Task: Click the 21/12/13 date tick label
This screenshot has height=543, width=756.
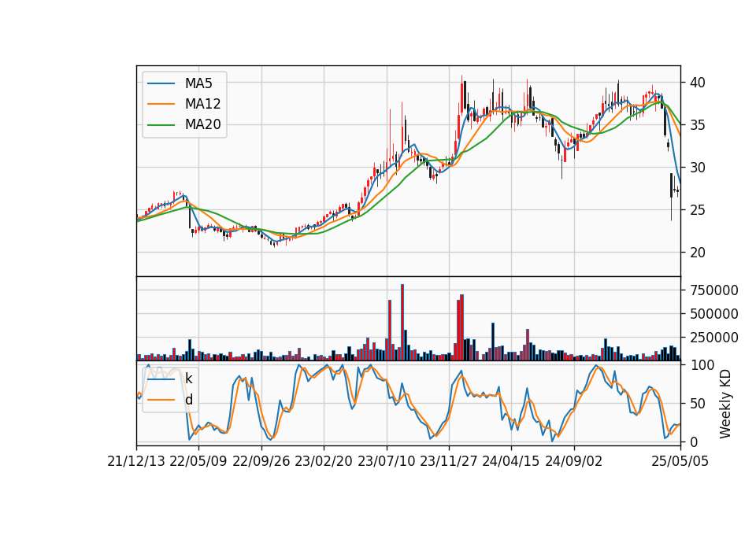Action: coord(136,461)
